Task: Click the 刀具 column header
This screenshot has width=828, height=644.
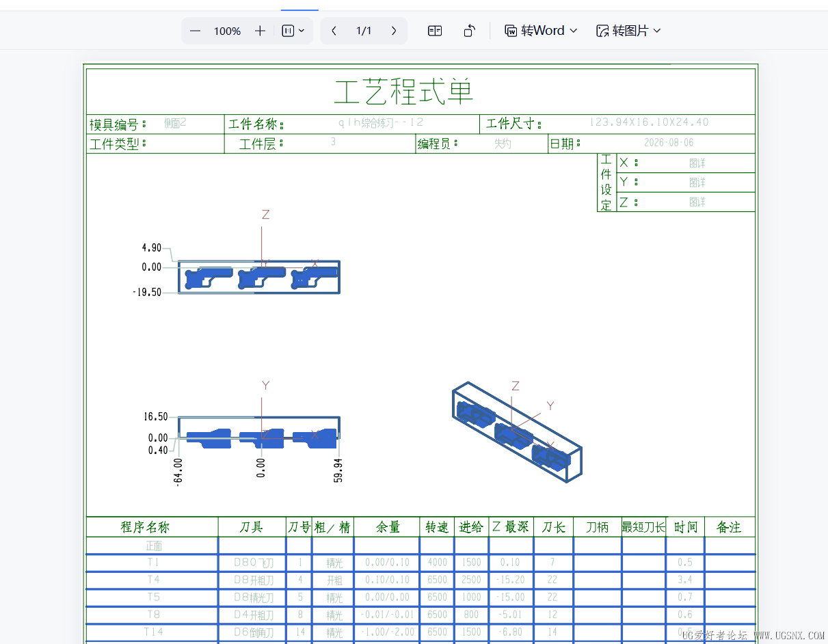Action: 252,527
